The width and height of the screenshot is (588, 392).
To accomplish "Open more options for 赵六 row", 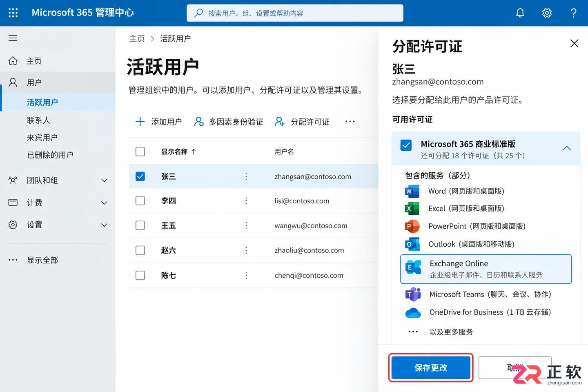I will [x=246, y=250].
